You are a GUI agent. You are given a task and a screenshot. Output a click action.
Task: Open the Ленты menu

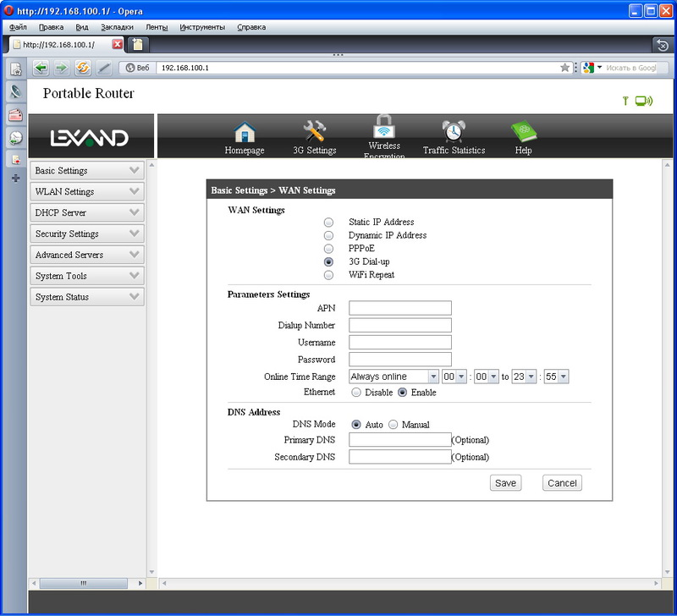click(x=157, y=27)
